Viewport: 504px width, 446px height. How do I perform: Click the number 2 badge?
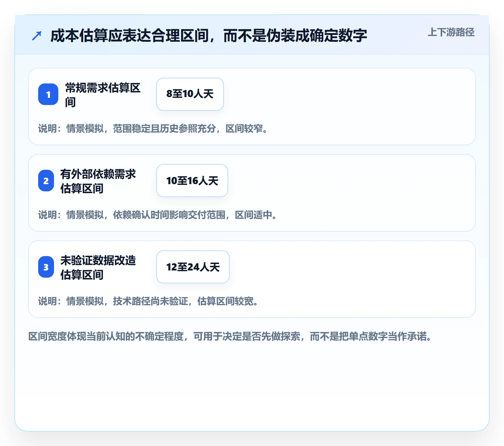(x=46, y=181)
